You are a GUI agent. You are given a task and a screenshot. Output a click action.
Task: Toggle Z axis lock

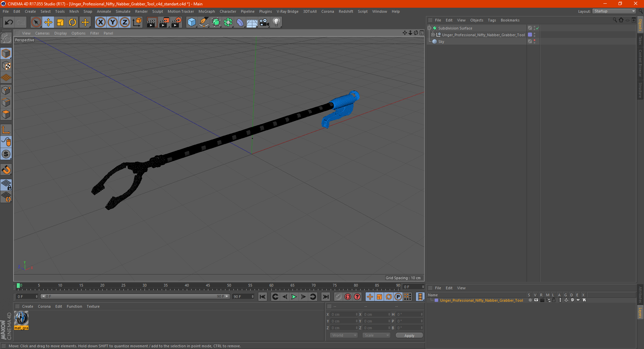[x=125, y=22]
